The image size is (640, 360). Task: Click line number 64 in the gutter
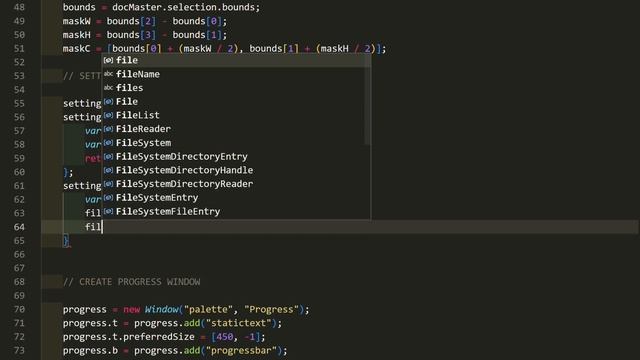point(19,227)
